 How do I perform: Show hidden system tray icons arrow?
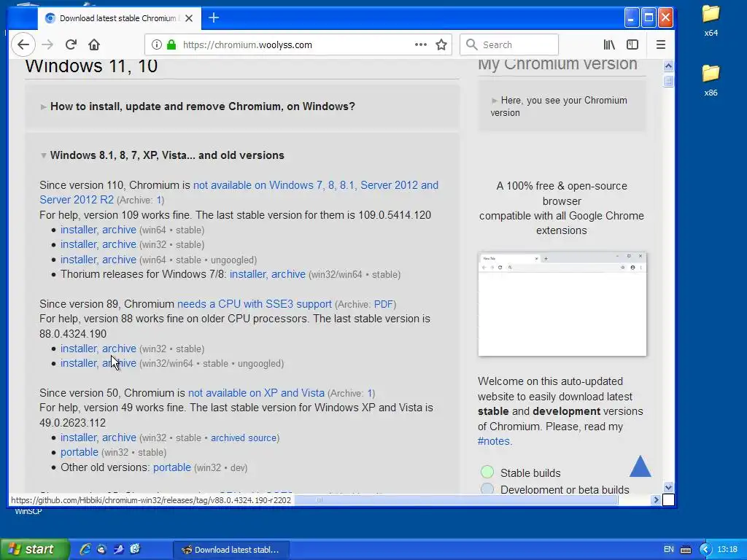tap(705, 550)
